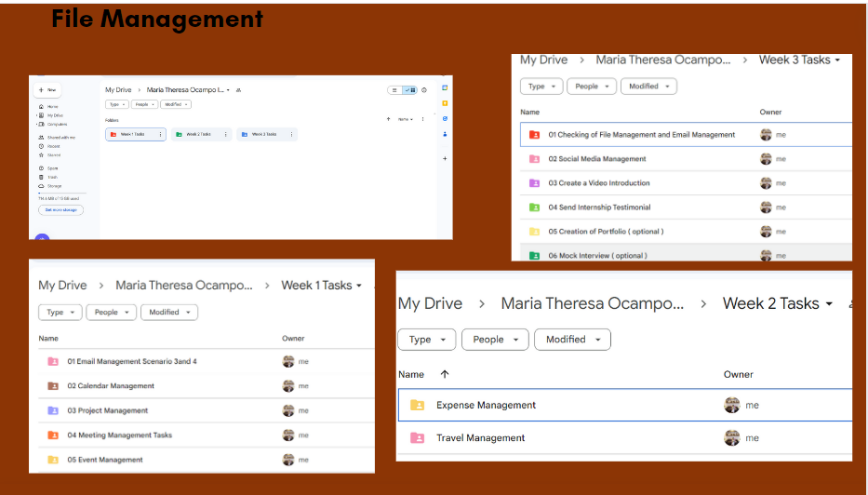Click My Drive breadcrumb in Week 3 Tasks view
This screenshot has height=495, width=868.
pos(543,60)
